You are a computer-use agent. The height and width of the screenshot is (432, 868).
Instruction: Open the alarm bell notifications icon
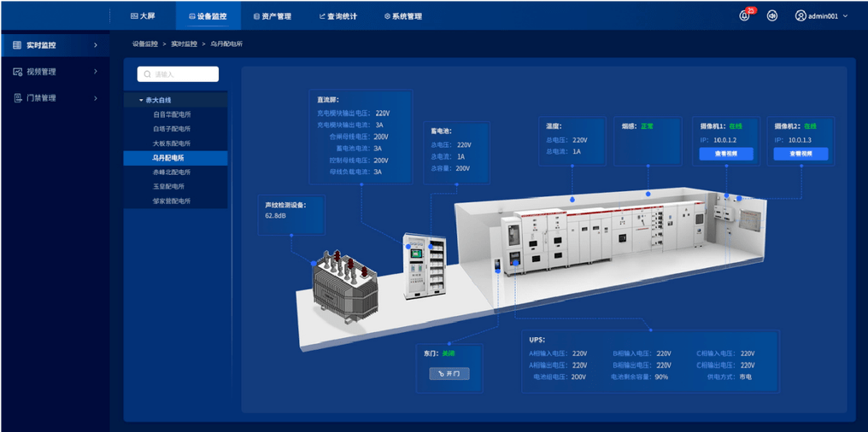click(x=744, y=16)
